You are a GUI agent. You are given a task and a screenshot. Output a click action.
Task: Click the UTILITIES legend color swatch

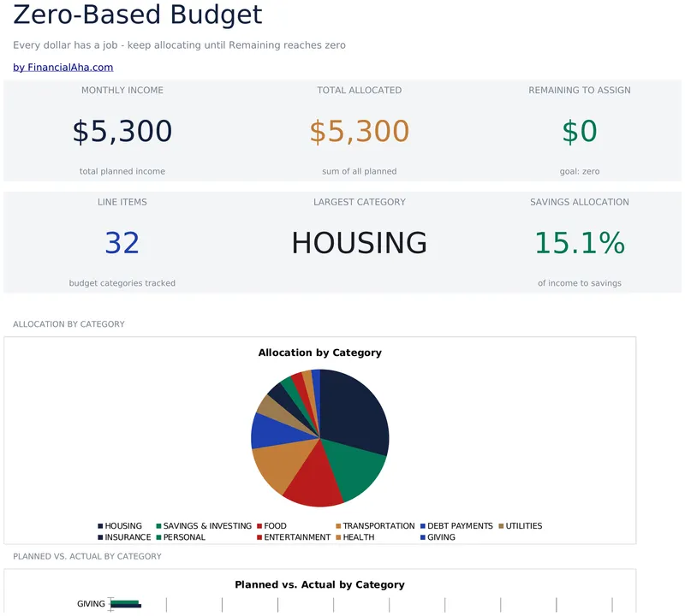point(501,526)
